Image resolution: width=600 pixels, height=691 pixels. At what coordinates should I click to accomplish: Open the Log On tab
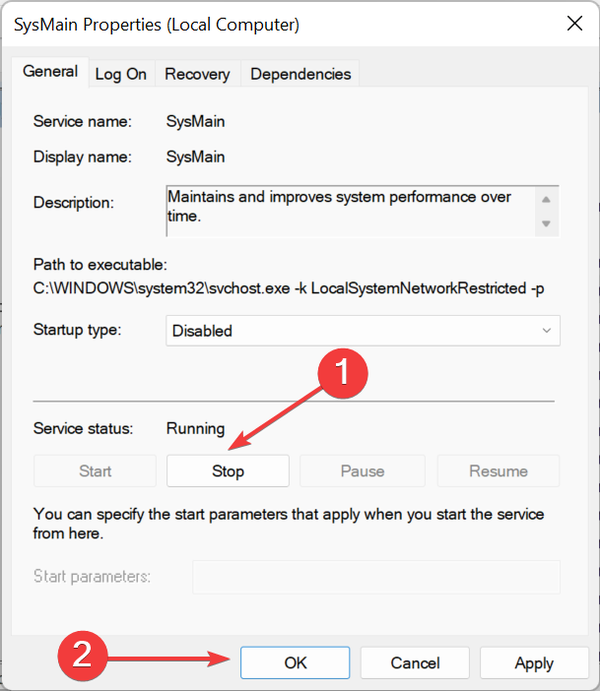[121, 74]
